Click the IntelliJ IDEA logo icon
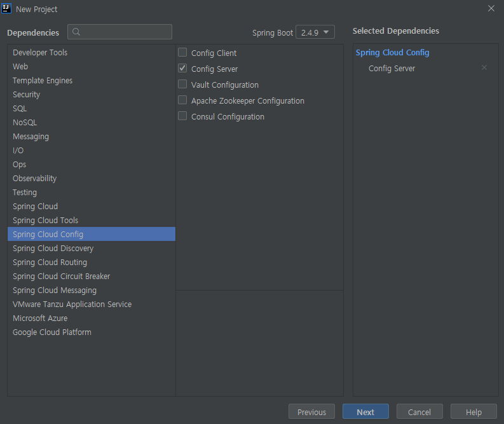504x424 pixels. 6,8
